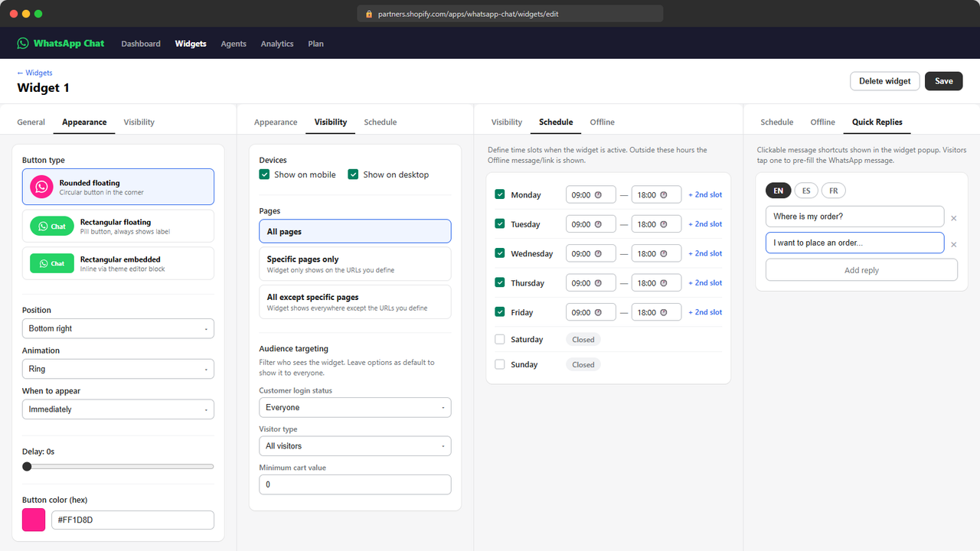Click the WhatsApp Chat logo icon
This screenshot has height=551, width=980.
[x=23, y=44]
